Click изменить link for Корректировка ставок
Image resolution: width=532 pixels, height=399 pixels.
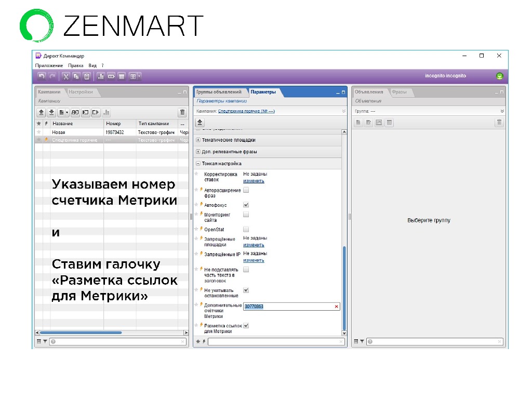(254, 181)
